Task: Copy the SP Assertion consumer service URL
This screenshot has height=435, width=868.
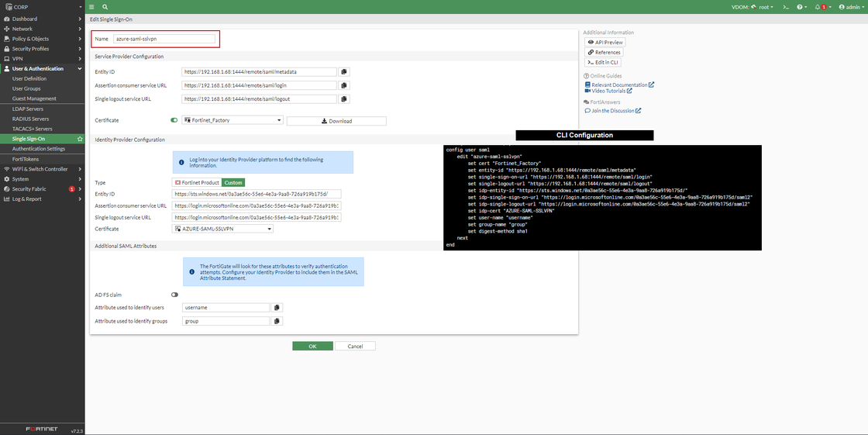Action: pos(344,85)
